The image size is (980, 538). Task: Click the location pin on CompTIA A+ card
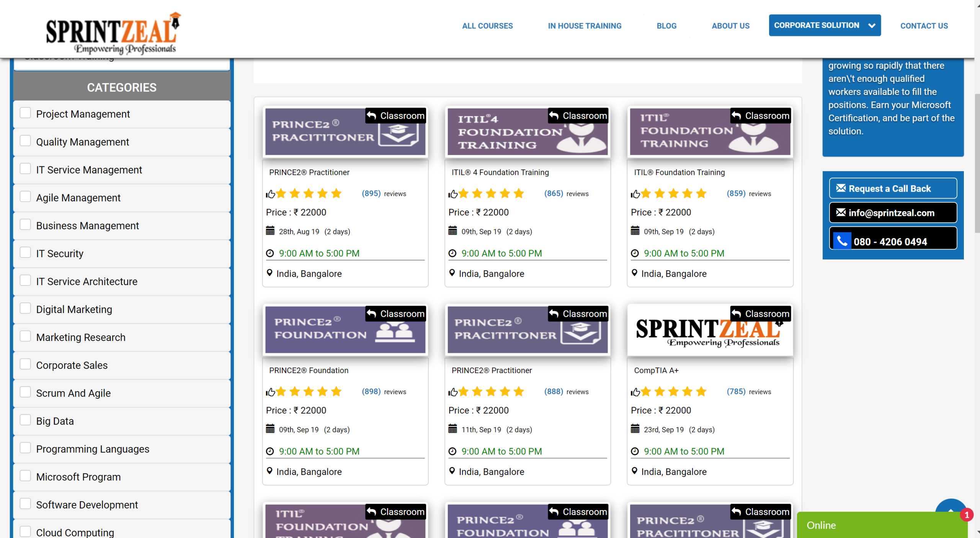click(x=634, y=471)
